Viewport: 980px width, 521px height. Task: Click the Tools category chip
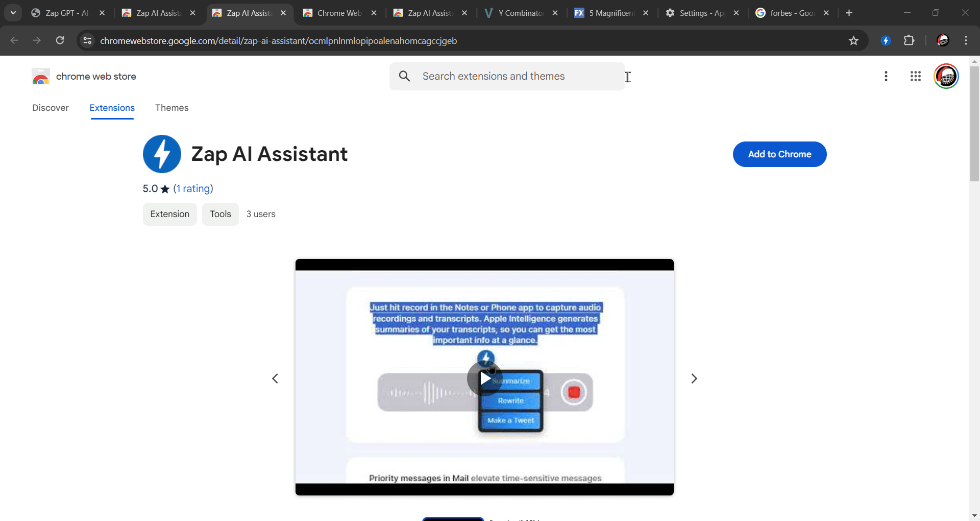[220, 214]
